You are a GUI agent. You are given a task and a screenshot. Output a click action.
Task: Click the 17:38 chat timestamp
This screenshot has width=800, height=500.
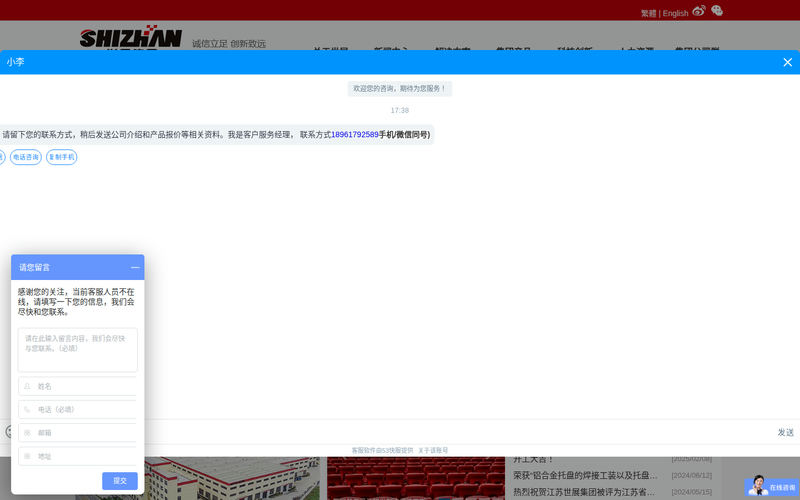coord(399,110)
